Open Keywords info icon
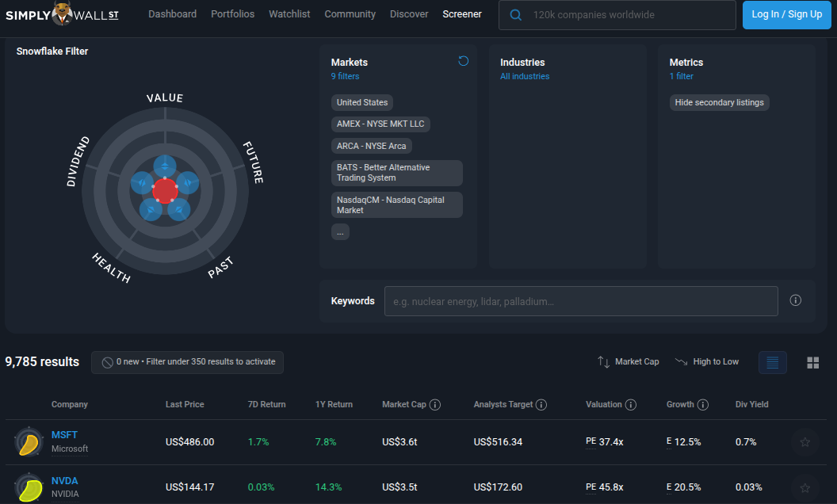Screen dimensions: 837x504 tap(795, 300)
